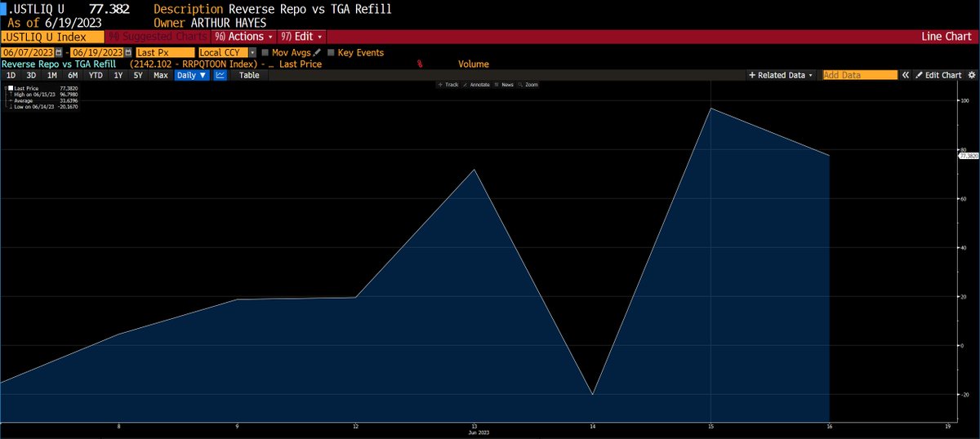Open calendar picker beside end date 06/19/2023
This screenshot has width=980, height=439.
pyautogui.click(x=129, y=52)
